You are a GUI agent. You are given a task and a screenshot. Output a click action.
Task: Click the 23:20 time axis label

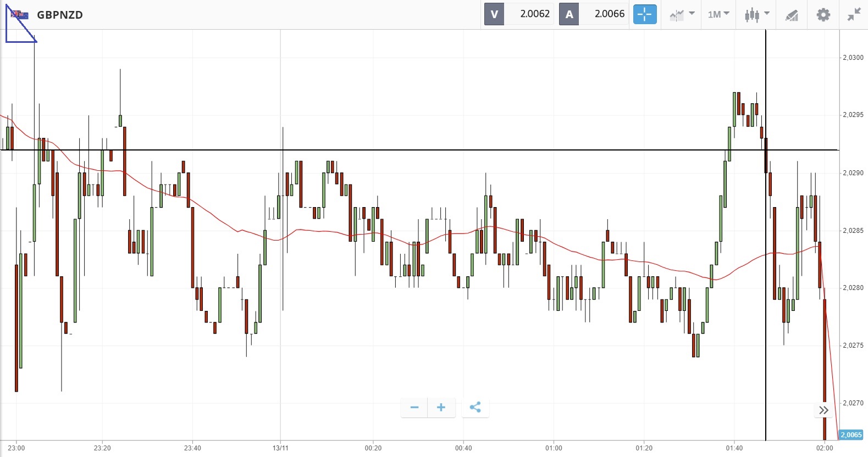[x=102, y=448]
